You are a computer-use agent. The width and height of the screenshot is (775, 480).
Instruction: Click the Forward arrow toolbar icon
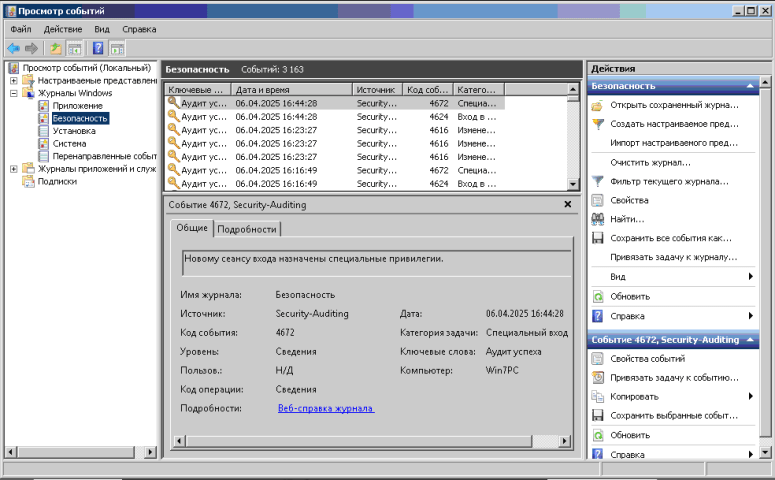coord(31,48)
